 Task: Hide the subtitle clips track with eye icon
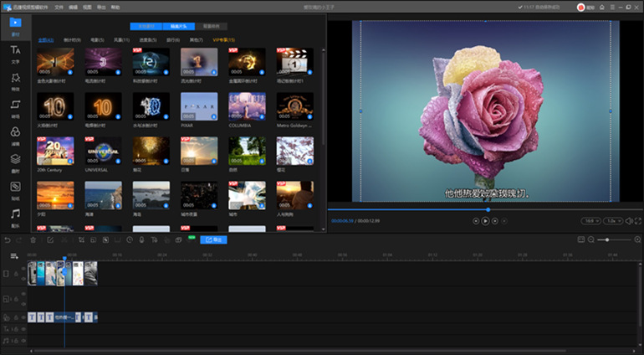[x=23, y=317]
